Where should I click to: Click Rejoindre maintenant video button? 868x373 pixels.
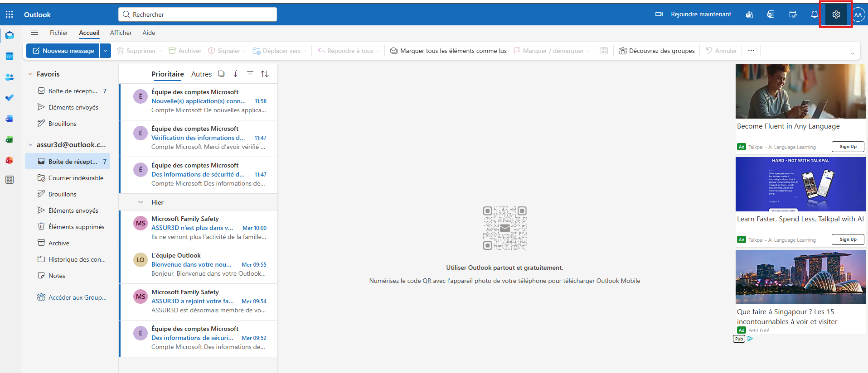(693, 14)
